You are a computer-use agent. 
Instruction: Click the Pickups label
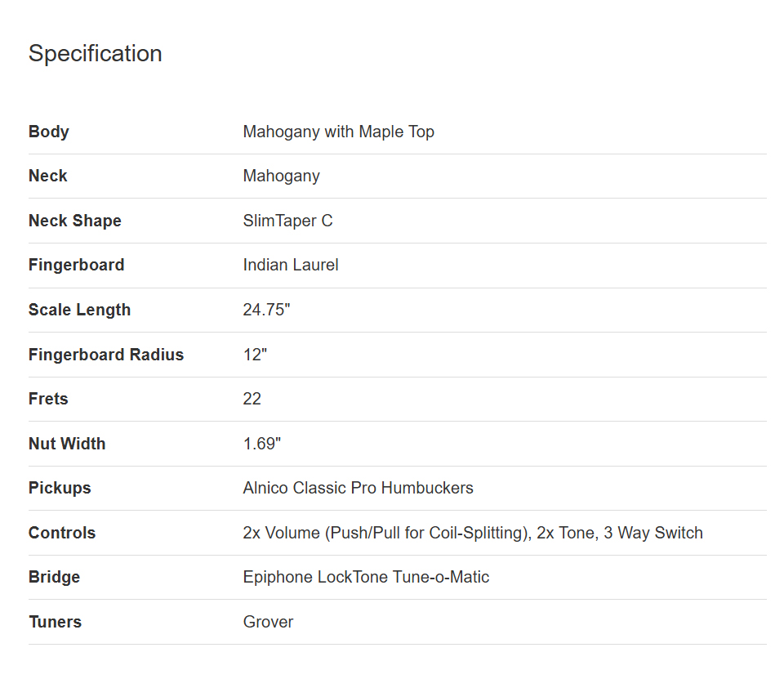(x=60, y=488)
